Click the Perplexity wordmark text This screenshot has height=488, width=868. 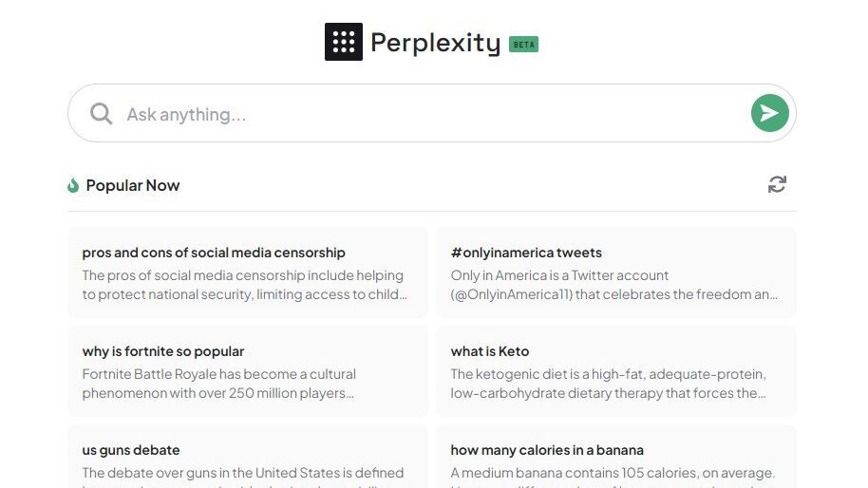pos(435,43)
